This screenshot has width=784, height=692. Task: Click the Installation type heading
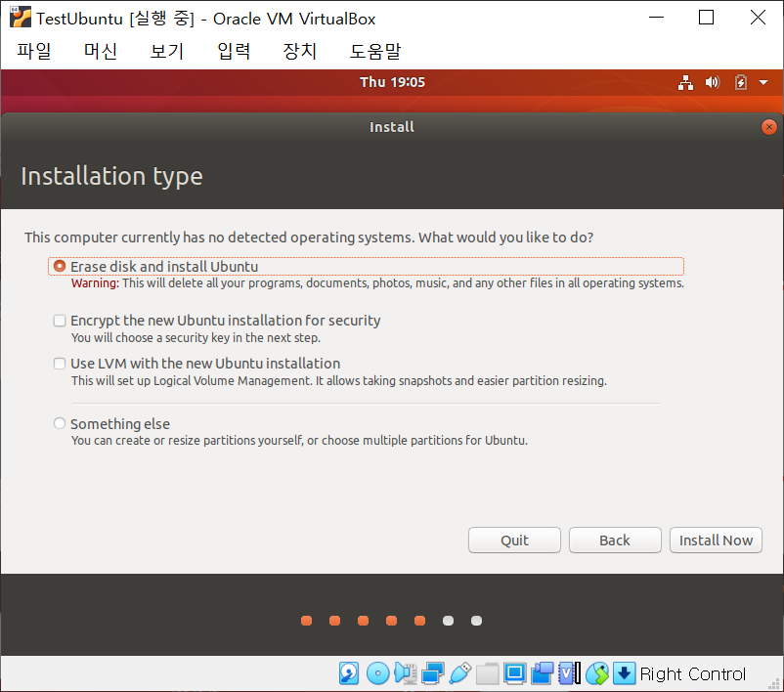[x=112, y=176]
